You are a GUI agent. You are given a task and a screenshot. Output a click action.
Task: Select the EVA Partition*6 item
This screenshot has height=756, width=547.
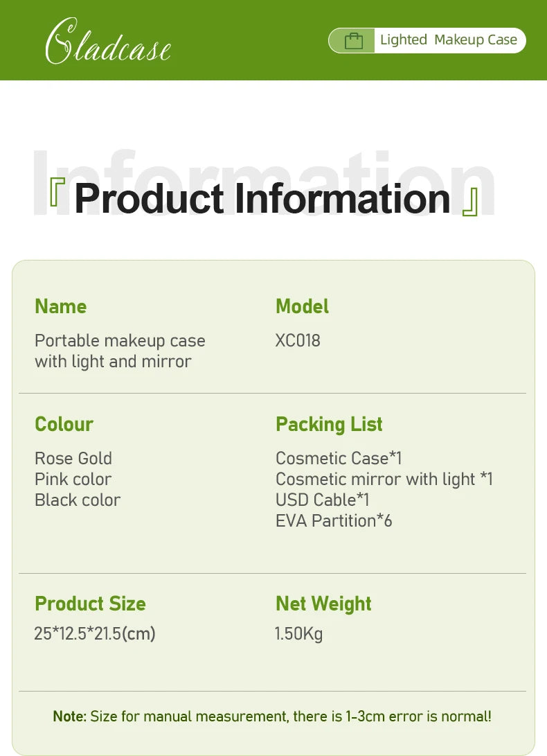click(x=334, y=521)
